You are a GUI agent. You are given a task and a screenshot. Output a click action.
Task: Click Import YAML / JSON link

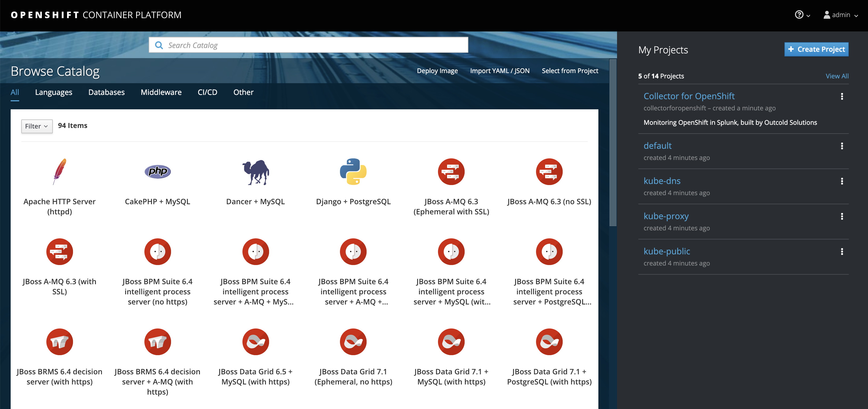pyautogui.click(x=500, y=71)
